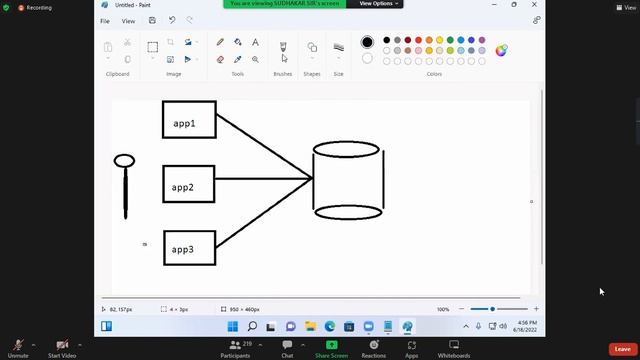Click the Paint zoom slider handle

point(493,309)
